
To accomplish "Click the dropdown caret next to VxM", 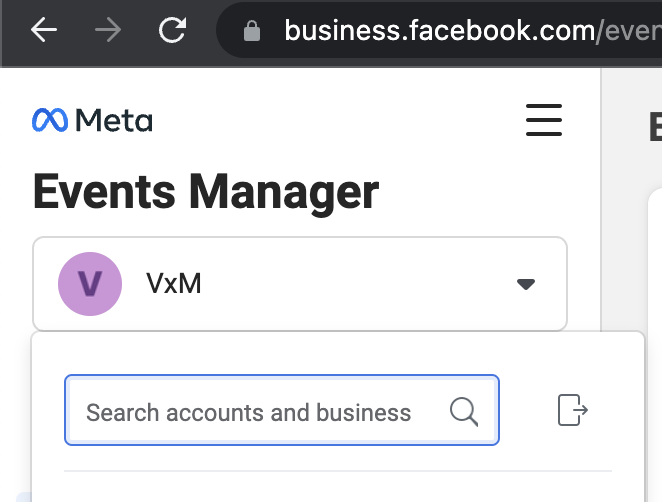I will (526, 285).
